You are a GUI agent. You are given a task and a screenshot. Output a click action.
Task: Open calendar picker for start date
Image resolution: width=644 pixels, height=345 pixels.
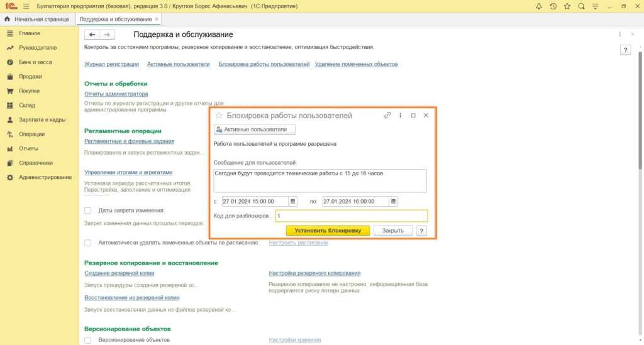coord(292,202)
